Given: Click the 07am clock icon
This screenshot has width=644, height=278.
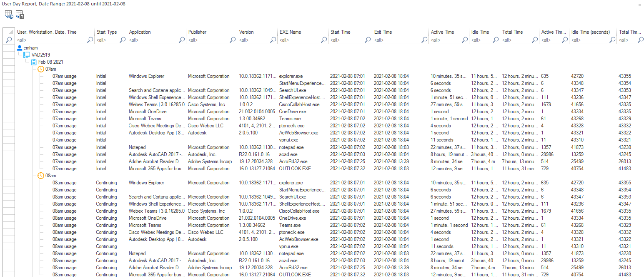Looking at the screenshot, I should (x=41, y=69).
